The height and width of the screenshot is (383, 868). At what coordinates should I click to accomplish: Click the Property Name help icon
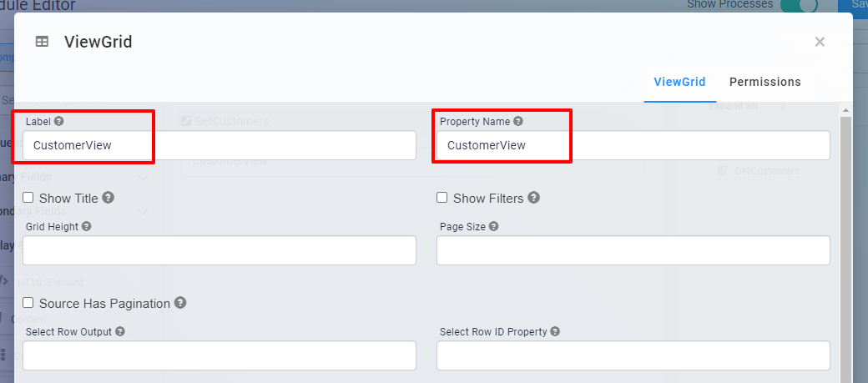coord(518,121)
